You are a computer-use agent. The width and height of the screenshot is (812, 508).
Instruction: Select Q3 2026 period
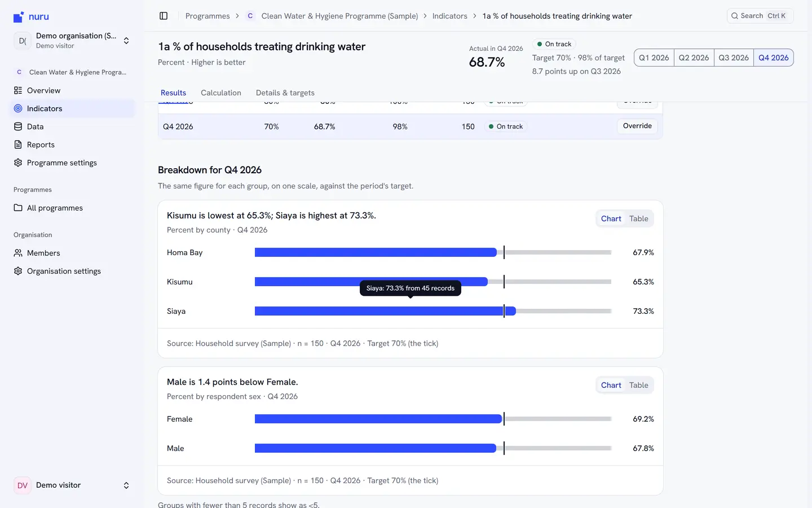tap(734, 58)
